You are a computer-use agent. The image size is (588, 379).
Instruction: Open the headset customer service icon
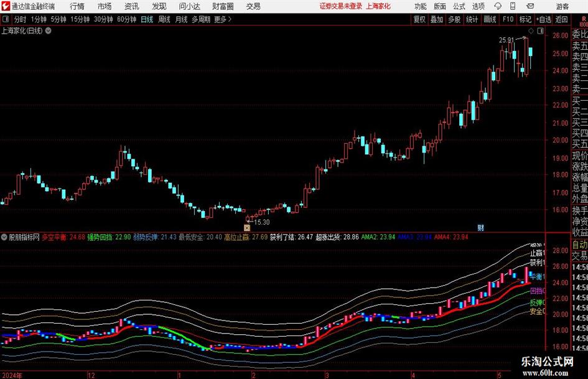point(498,6)
